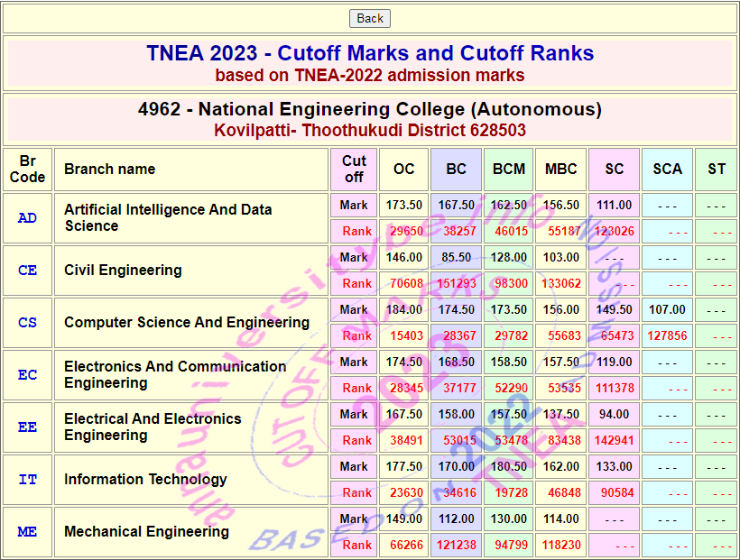The height and width of the screenshot is (560, 740).
Task: Click the National Engineering College heading
Action: pos(370,109)
